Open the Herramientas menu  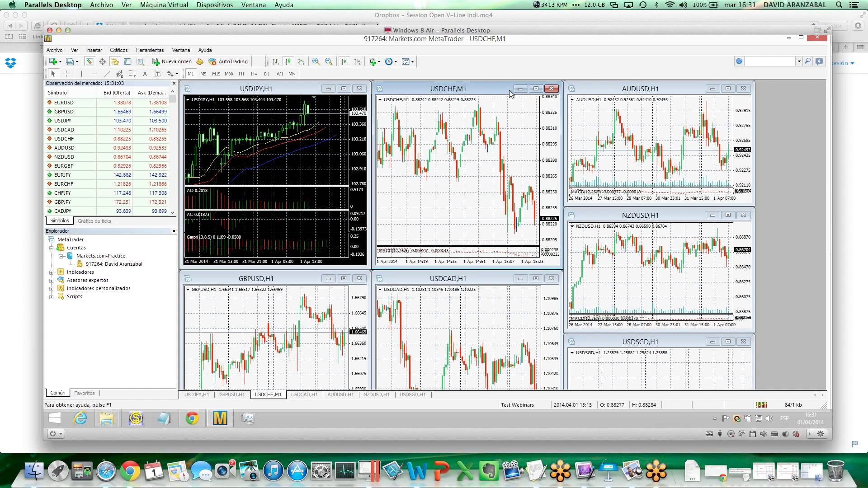point(150,50)
